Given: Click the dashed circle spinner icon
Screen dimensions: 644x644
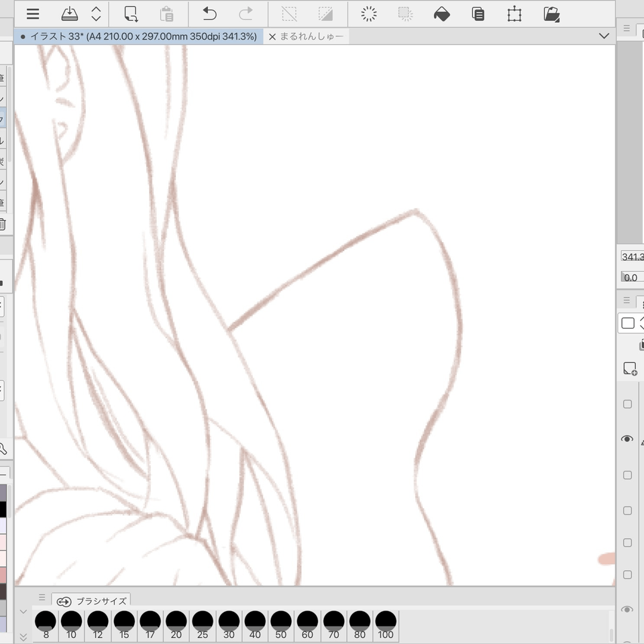Looking at the screenshot, I should point(369,14).
